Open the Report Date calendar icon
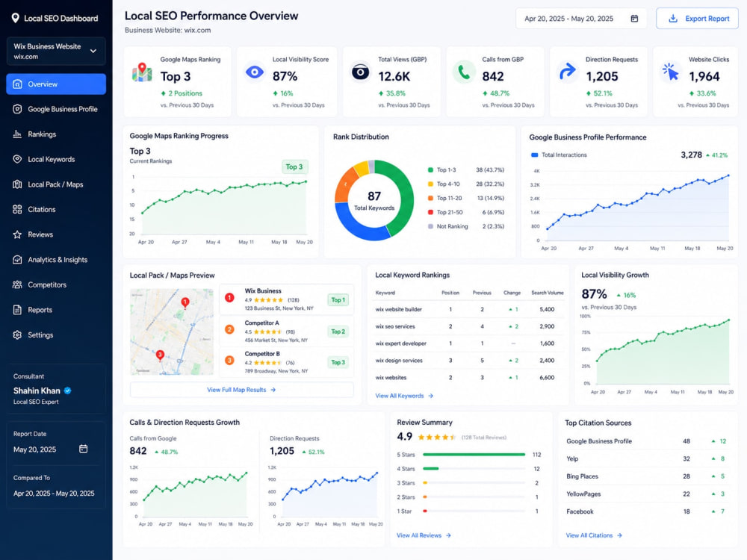The height and width of the screenshot is (560, 747). tap(84, 449)
